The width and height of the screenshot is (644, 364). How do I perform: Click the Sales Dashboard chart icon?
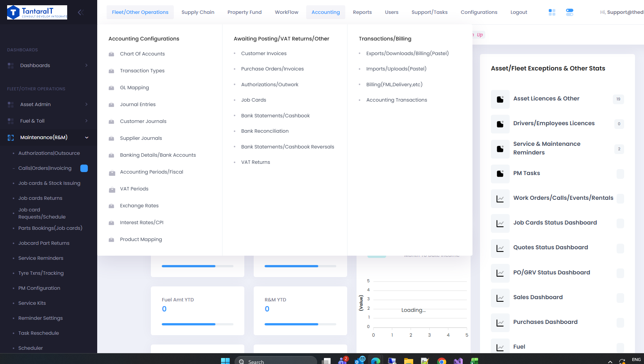click(x=500, y=298)
